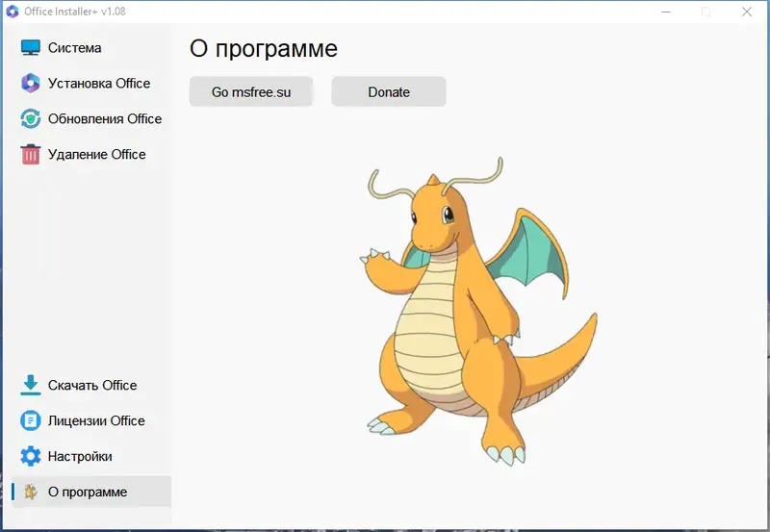Open Удаление Office section
Image resolution: width=770 pixels, height=532 pixels.
91,154
